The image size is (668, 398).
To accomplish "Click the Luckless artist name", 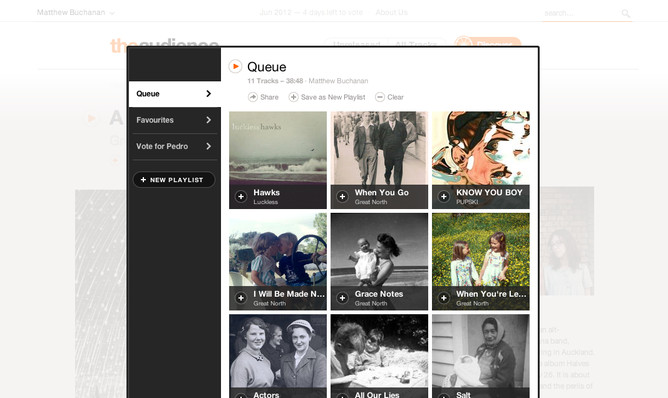I will 265,202.
